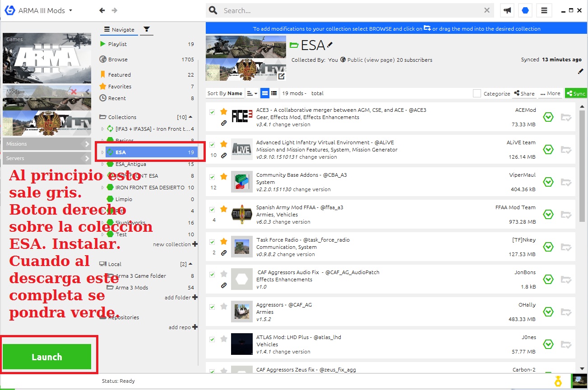588x390 pixels.
Task: Click link icon on CAF Aggressors Audio Fix
Action: click(223, 285)
